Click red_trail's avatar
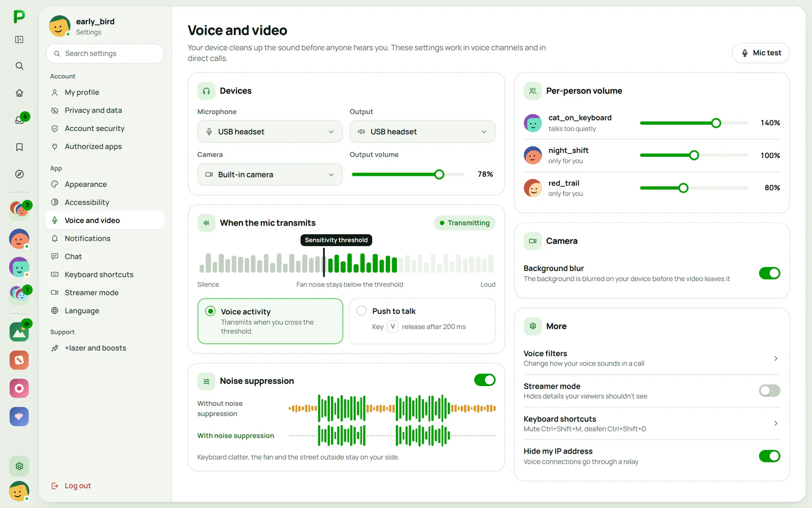Viewport: 812px width, 508px height. click(x=533, y=188)
